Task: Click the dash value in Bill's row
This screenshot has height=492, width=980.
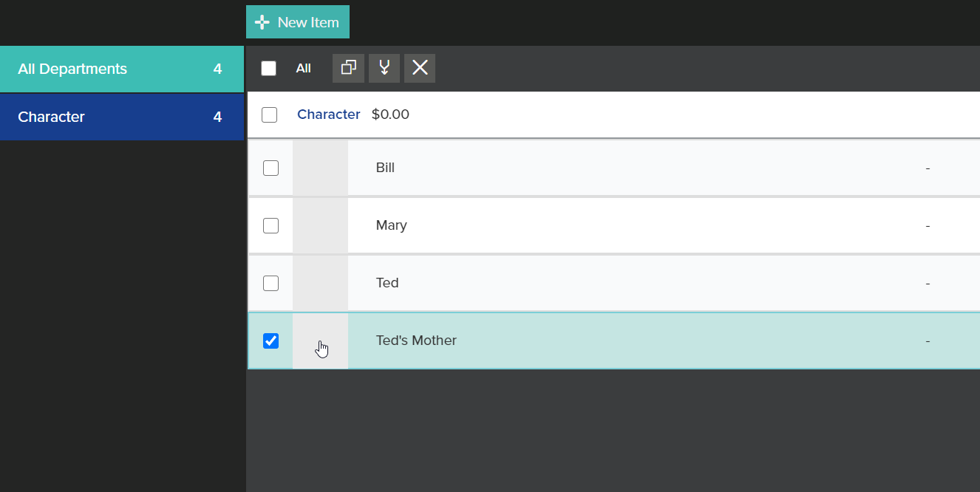Action: (x=928, y=168)
